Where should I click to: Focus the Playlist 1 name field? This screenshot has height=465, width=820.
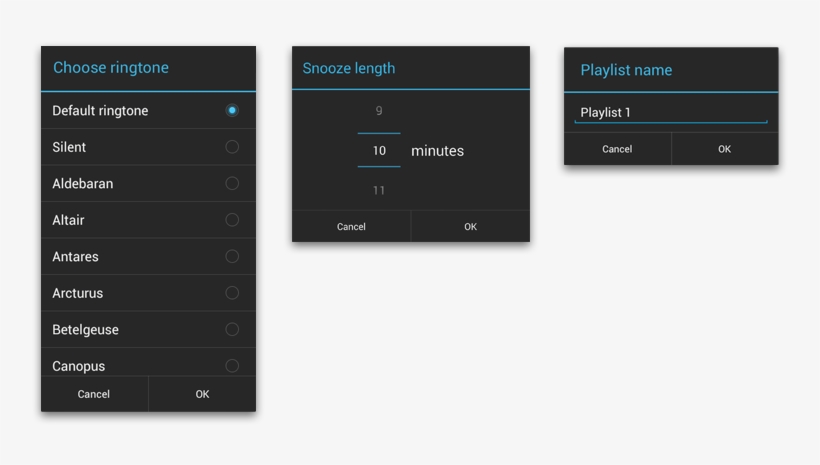coord(671,112)
